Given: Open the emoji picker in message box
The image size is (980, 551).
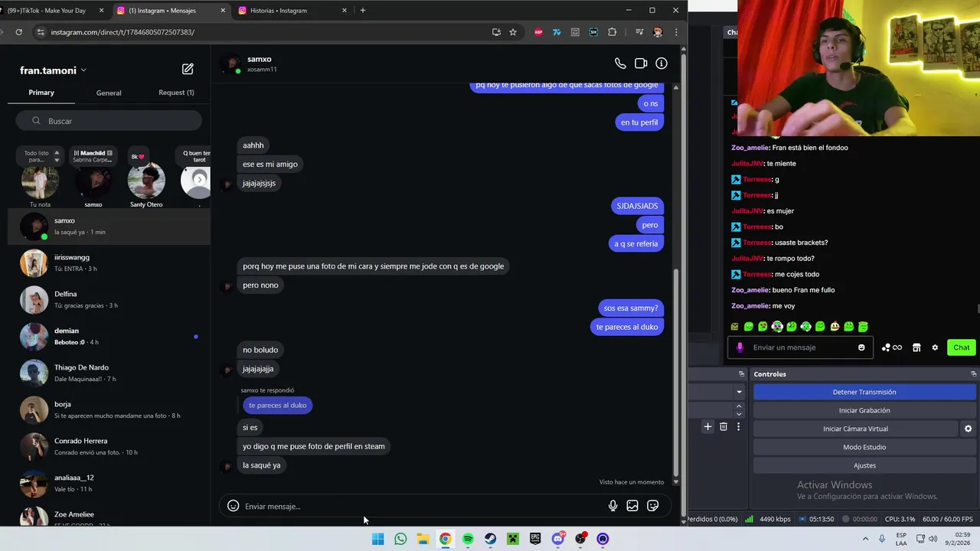Looking at the screenshot, I should click(233, 506).
